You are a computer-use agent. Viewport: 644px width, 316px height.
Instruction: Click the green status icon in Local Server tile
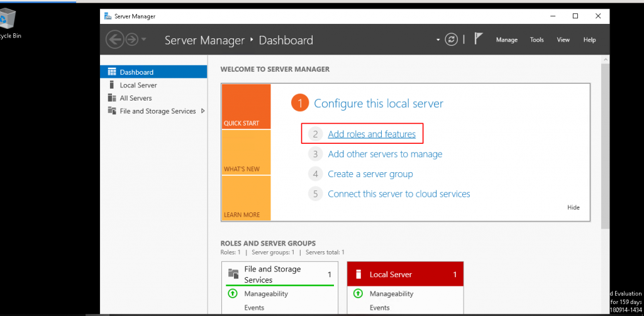pos(358,293)
